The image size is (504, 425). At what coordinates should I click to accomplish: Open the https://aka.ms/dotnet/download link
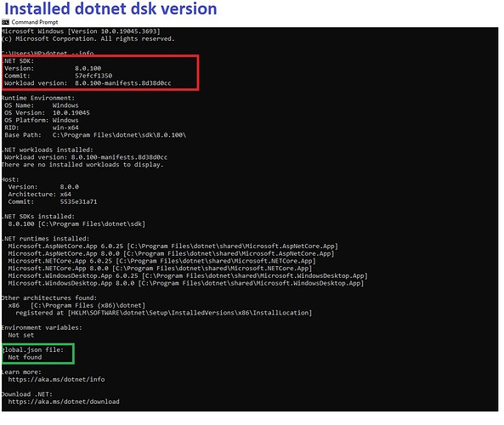[64, 401]
